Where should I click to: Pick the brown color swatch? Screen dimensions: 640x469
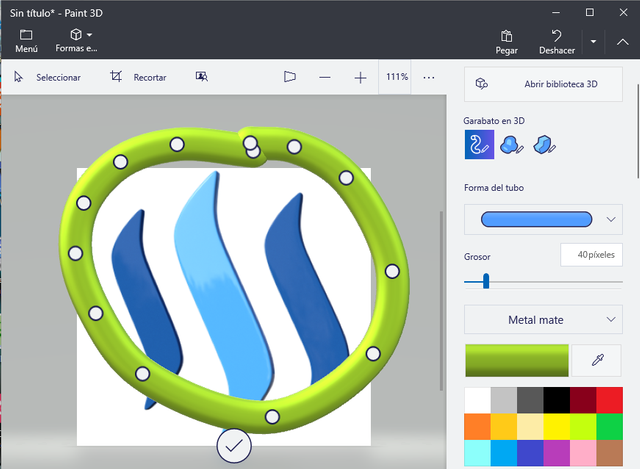pyautogui.click(x=610, y=453)
